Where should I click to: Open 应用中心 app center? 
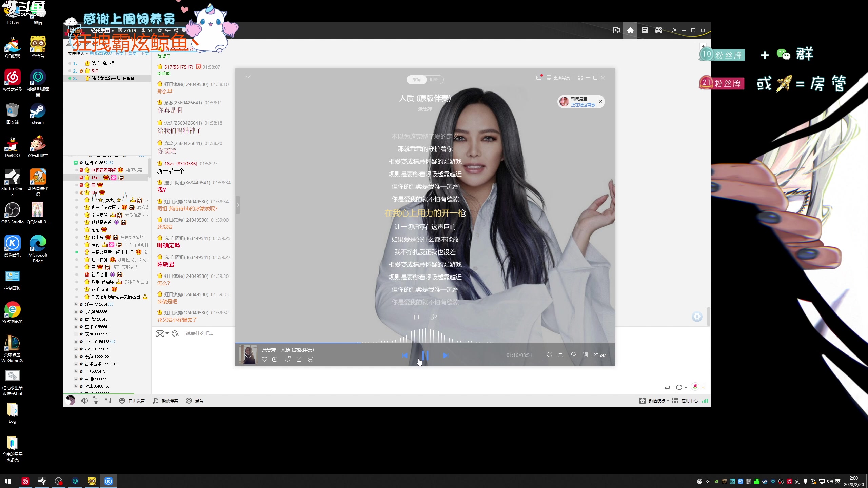click(x=685, y=401)
